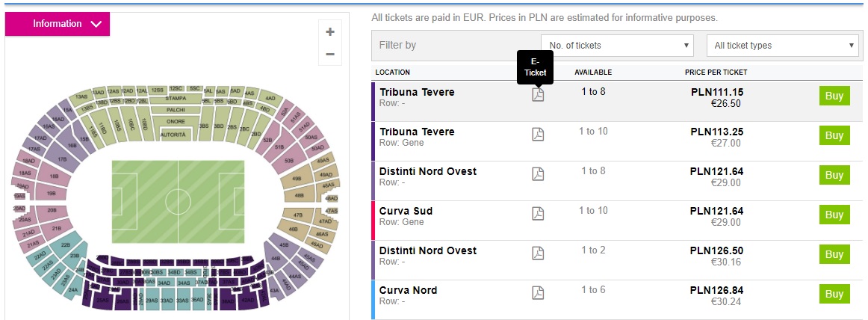868x320 pixels.
Task: Buy the Tribuna Tevere ticket at €26.50
Action: pos(834,96)
